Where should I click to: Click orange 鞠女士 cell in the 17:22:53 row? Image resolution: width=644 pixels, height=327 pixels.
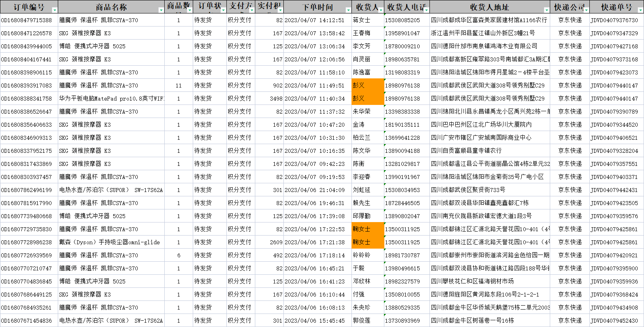(368, 229)
